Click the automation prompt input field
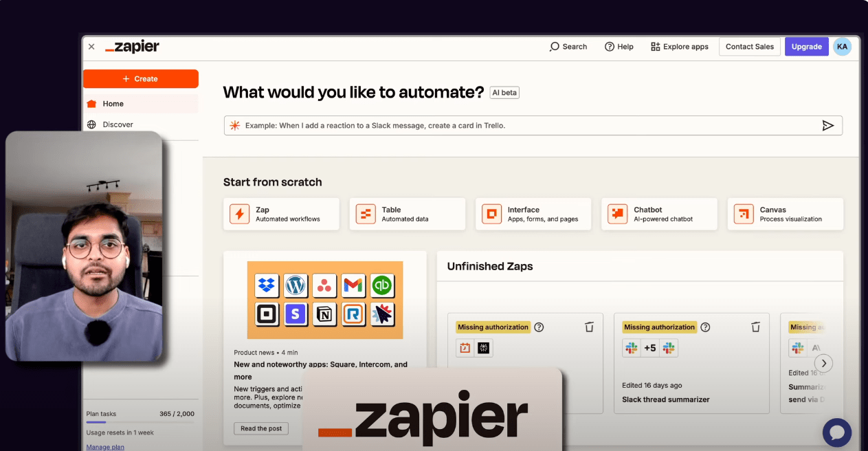868x451 pixels. pos(533,126)
